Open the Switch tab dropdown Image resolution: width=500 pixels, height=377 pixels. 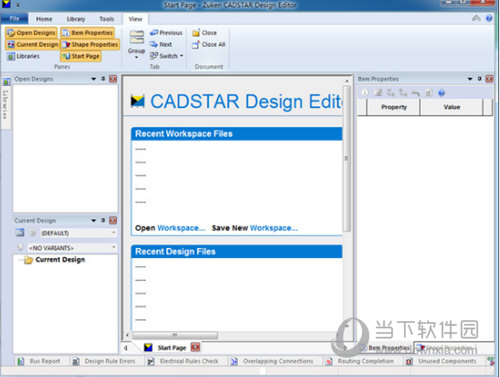[182, 56]
